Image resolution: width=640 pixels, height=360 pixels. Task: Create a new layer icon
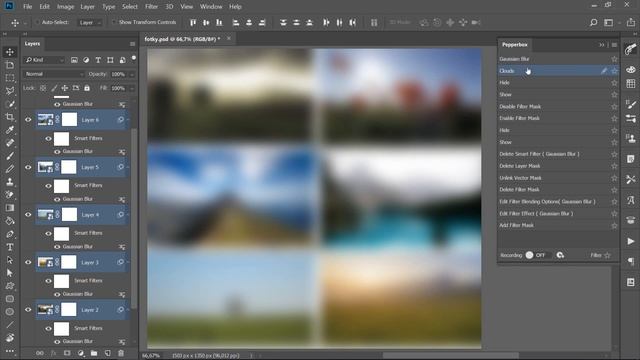tap(107, 353)
